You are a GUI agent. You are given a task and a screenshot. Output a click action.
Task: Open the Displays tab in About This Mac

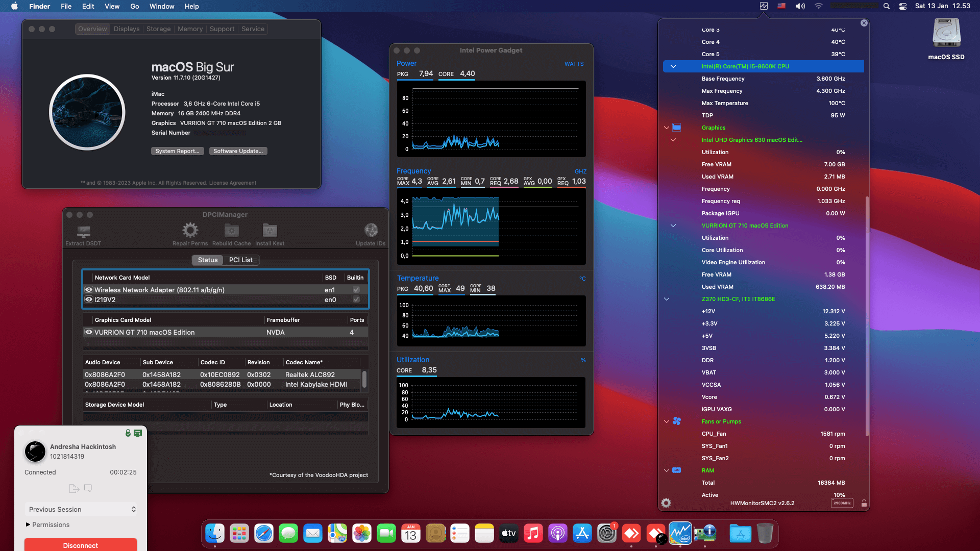pos(126,29)
